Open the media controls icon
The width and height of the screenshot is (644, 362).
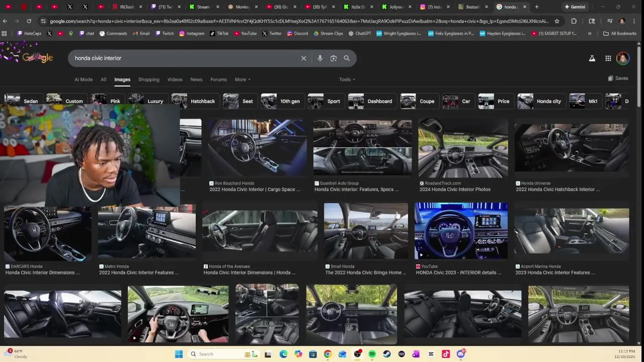tap(609, 21)
